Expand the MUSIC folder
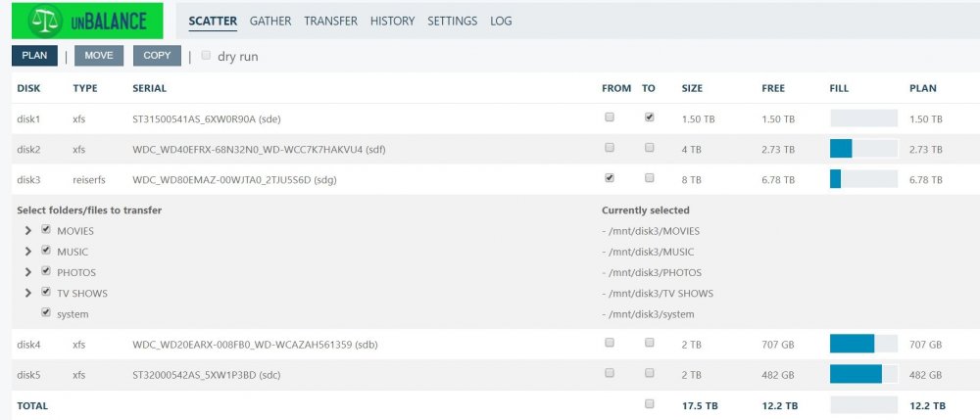This screenshot has height=420, width=980. 28,252
